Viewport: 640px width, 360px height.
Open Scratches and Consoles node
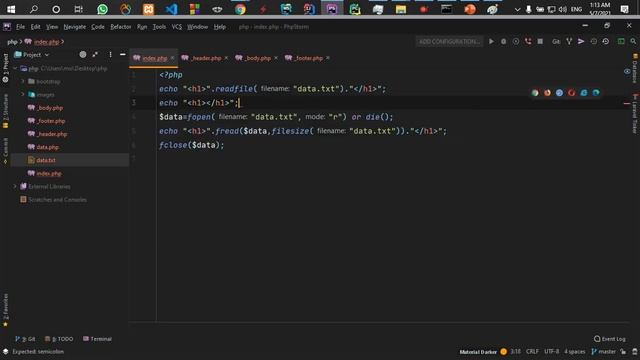[57, 200]
